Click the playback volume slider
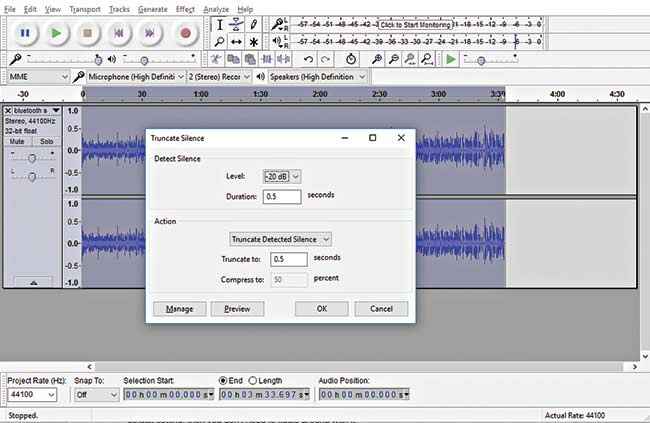The width and height of the screenshot is (650, 423). pyautogui.click(x=159, y=59)
